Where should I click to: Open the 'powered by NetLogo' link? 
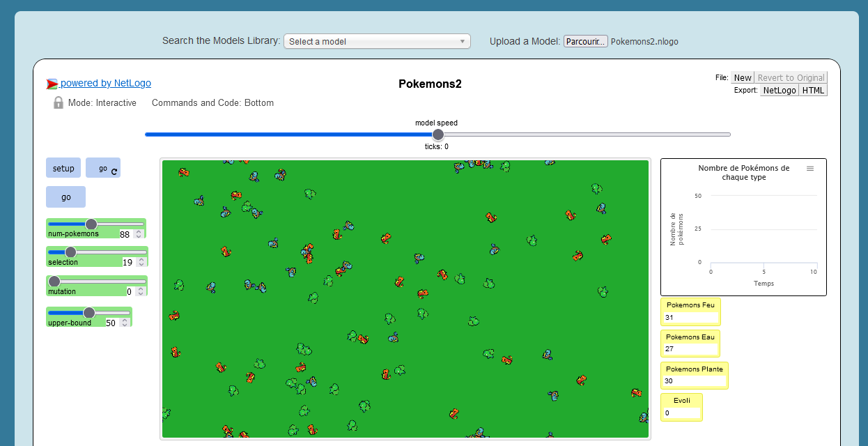(x=105, y=83)
